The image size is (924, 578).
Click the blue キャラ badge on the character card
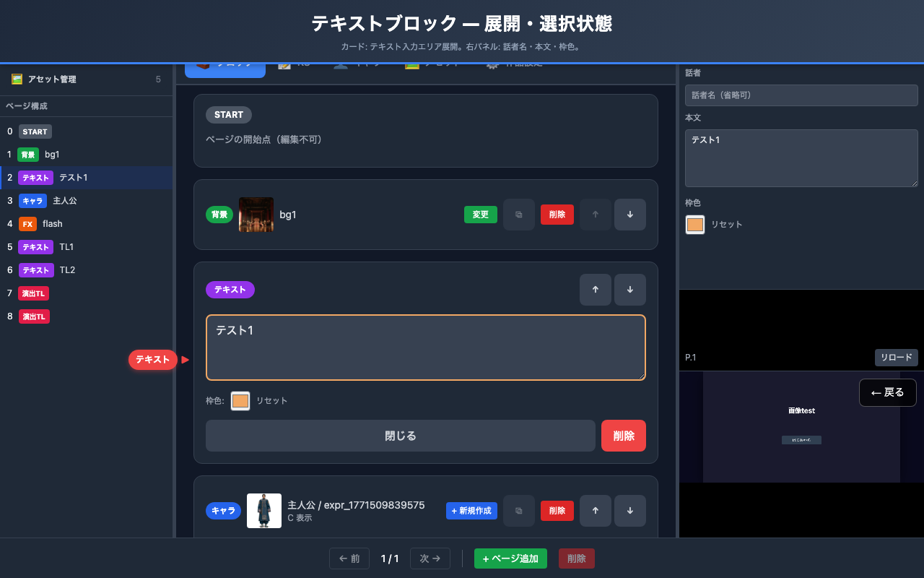[x=224, y=511]
